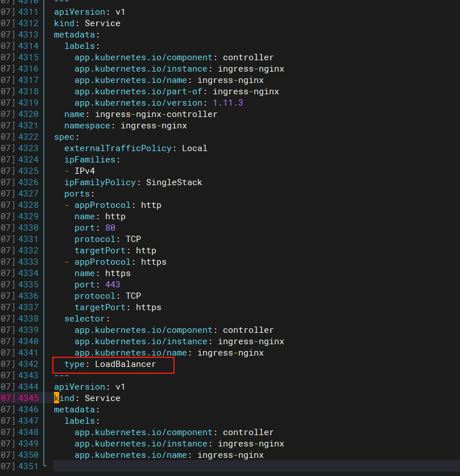Image resolution: width=460 pixels, height=476 pixels.
Task: Click line number 4312
Action: [x=28, y=23]
